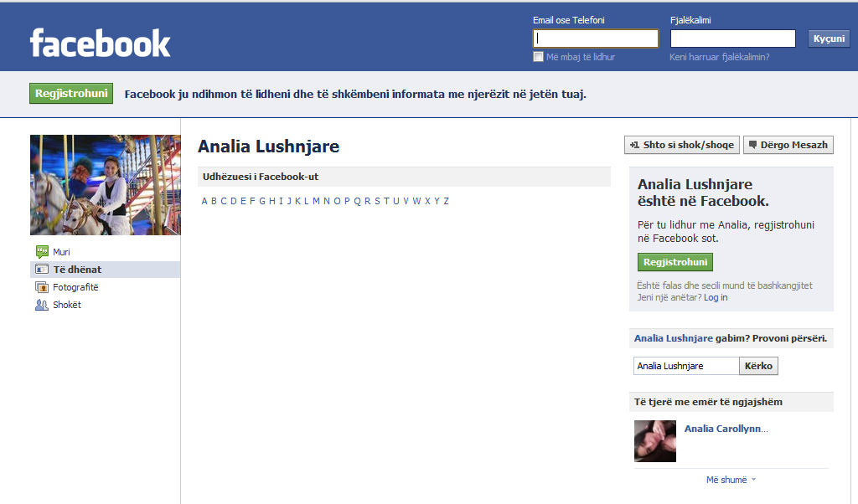Select letter L in the directory

click(x=307, y=201)
